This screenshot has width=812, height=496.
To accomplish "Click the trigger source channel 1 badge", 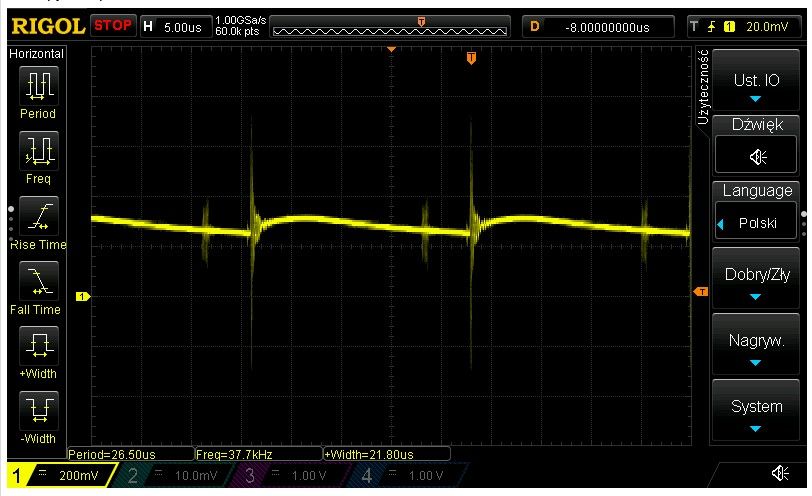I will pyautogui.click(x=729, y=27).
